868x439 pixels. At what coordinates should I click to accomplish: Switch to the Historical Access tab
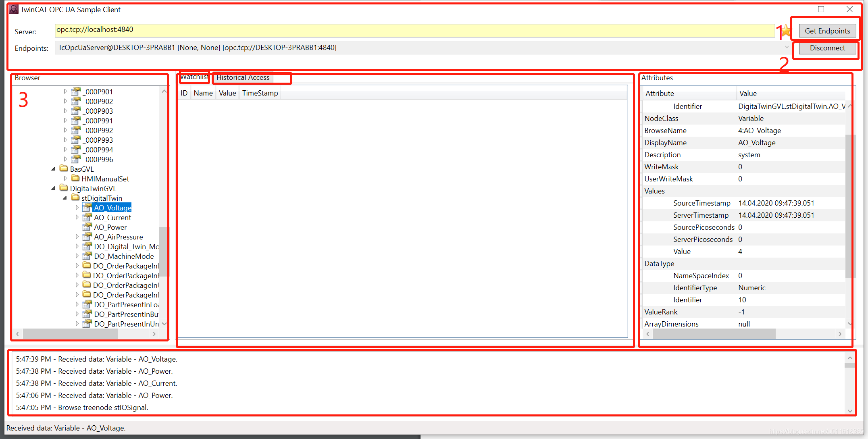[243, 77]
